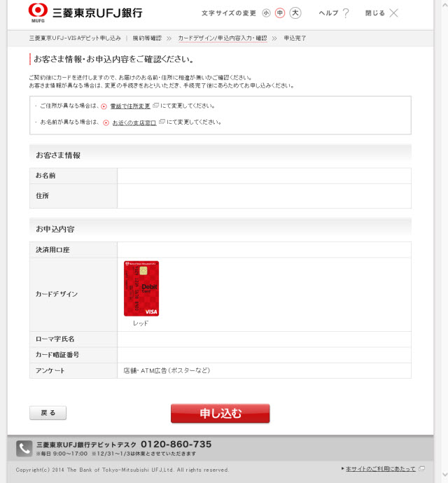Select large (大) font size

tap(295, 13)
